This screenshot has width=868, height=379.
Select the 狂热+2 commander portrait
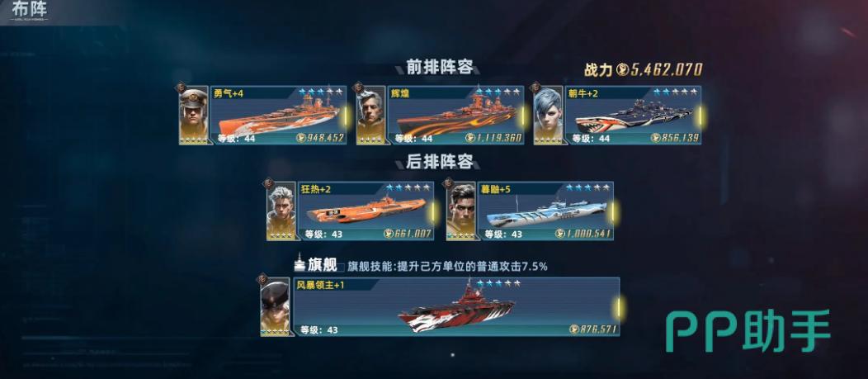click(x=281, y=211)
